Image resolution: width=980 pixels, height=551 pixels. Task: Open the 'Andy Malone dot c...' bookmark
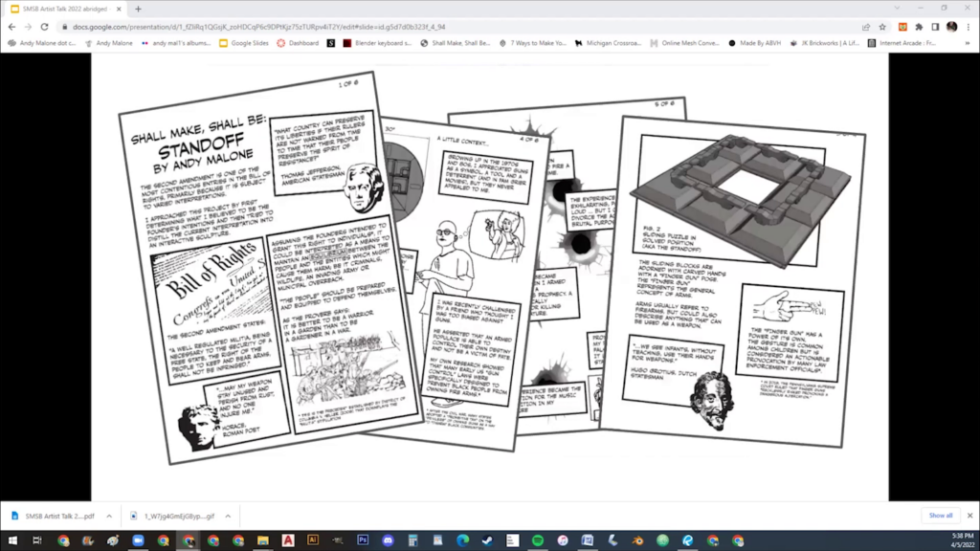point(42,43)
